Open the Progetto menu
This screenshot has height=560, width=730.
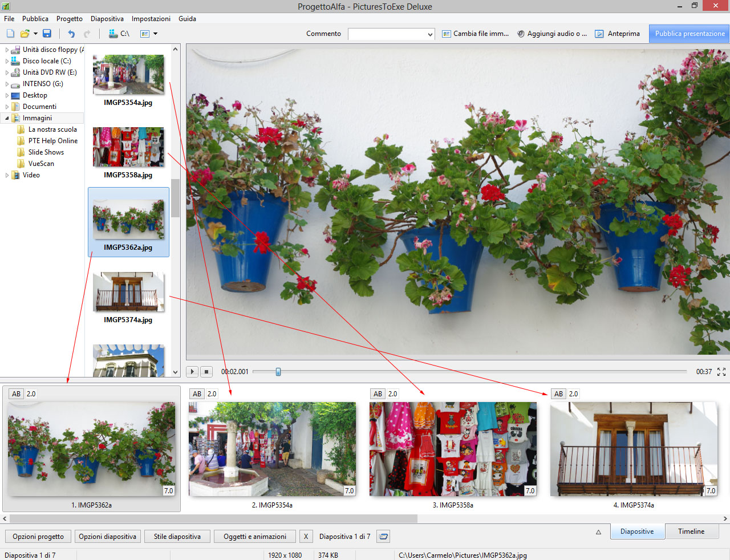coord(69,19)
